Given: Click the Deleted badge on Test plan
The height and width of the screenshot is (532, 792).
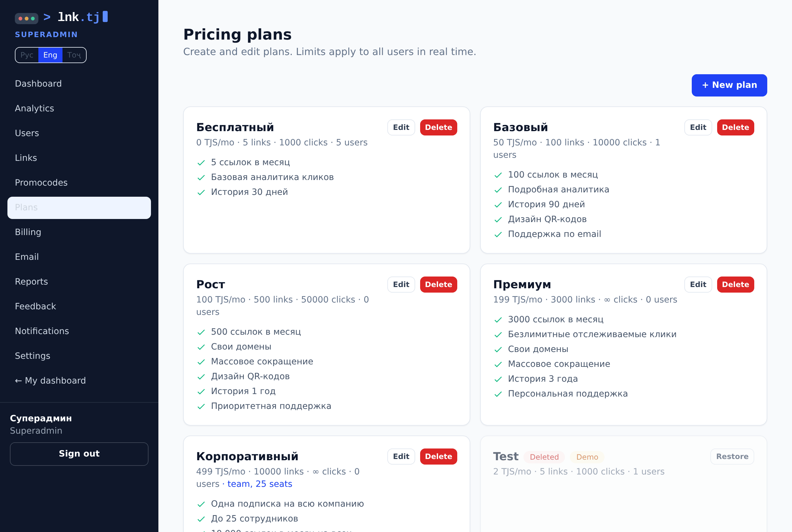Looking at the screenshot, I should [x=544, y=457].
